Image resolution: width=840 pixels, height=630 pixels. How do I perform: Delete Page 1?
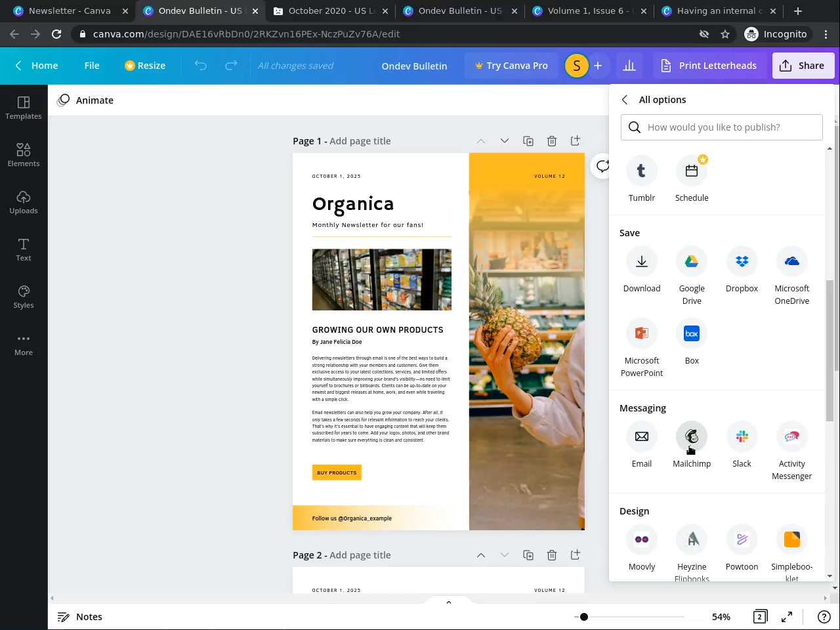point(552,141)
